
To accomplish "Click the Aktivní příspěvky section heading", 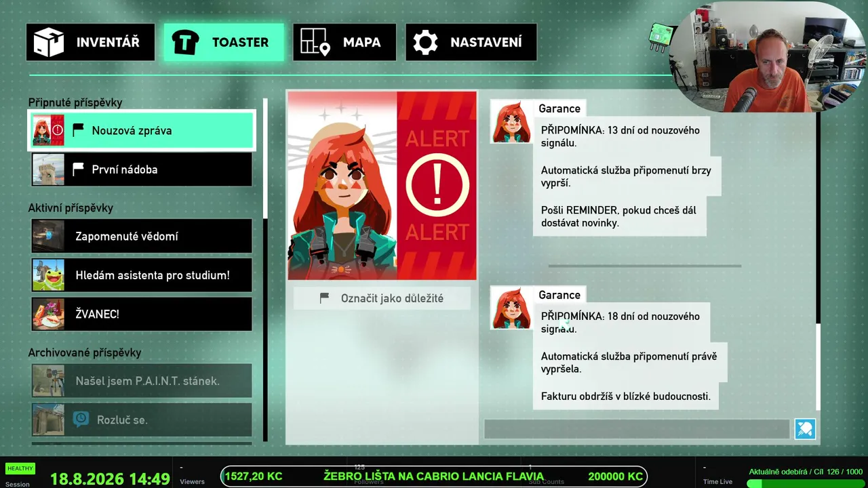I will (x=71, y=208).
